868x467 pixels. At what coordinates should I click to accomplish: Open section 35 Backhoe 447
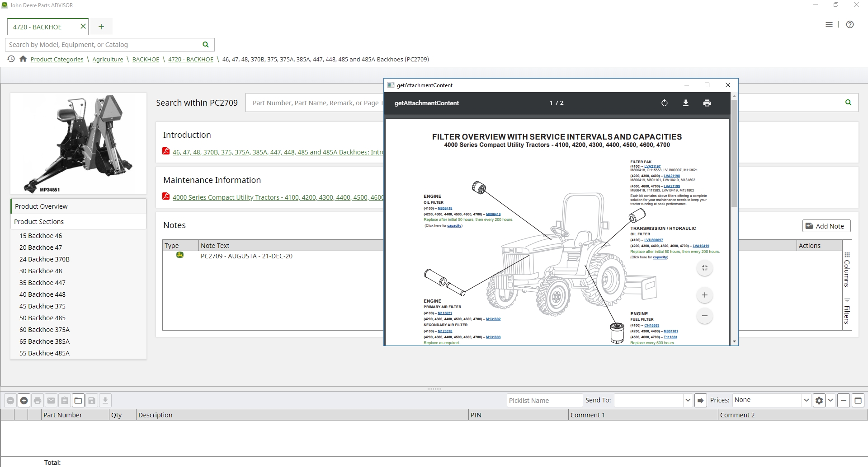pyautogui.click(x=42, y=283)
